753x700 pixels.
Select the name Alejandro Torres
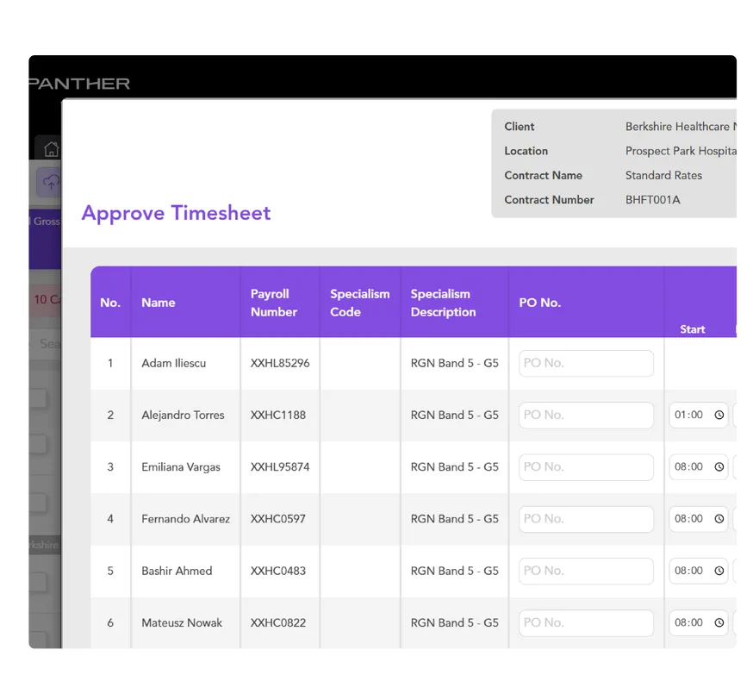[x=183, y=416]
